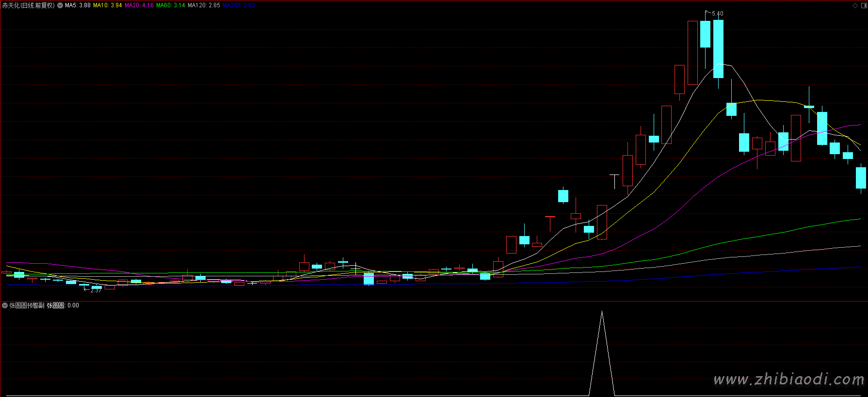Click the yellow MA10: 3.94 label
This screenshot has height=397, width=868.
coord(108,5)
